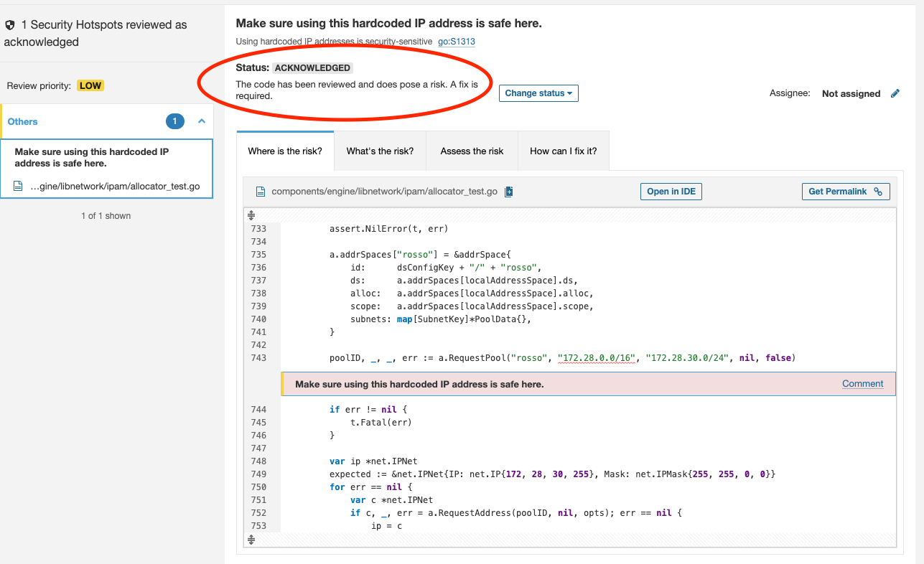
Task: Select the Where is the risk? tab
Action: point(285,151)
